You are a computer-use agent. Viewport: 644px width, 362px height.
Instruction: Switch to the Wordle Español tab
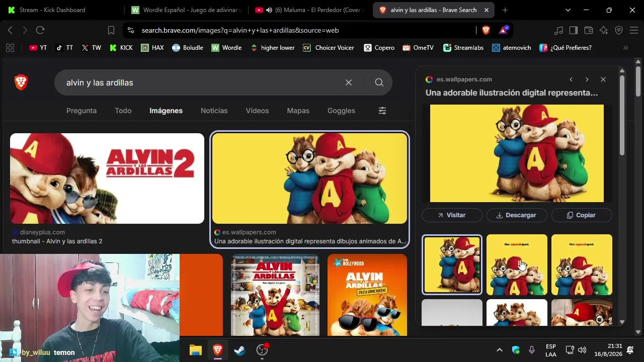[186, 10]
